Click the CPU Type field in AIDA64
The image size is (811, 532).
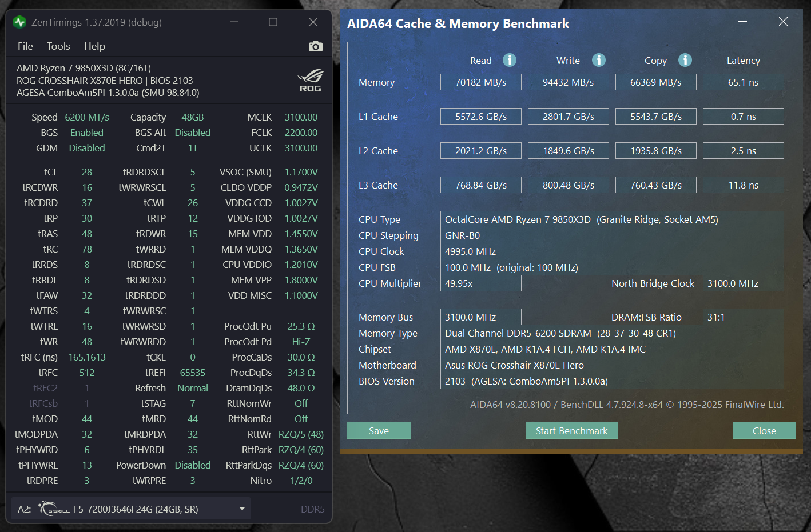coord(612,219)
